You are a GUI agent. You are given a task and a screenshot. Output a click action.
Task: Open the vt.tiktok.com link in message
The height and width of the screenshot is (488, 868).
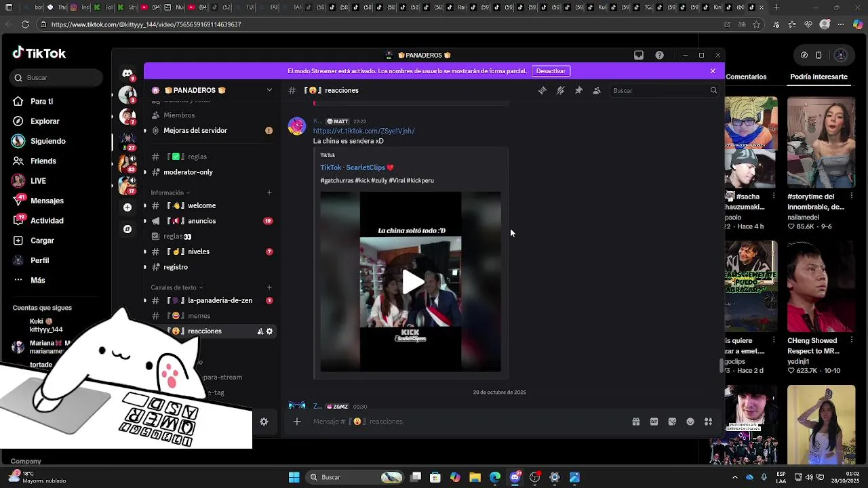[363, 131]
